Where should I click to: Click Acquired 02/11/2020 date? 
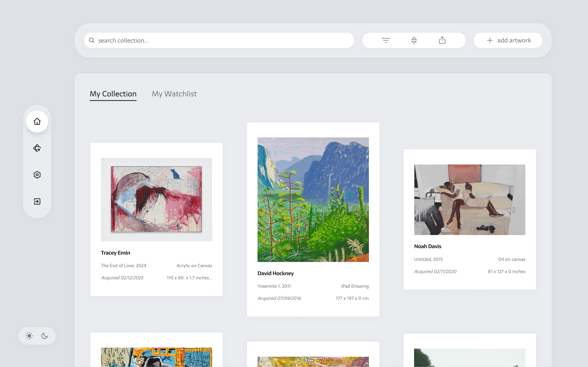pos(435,271)
